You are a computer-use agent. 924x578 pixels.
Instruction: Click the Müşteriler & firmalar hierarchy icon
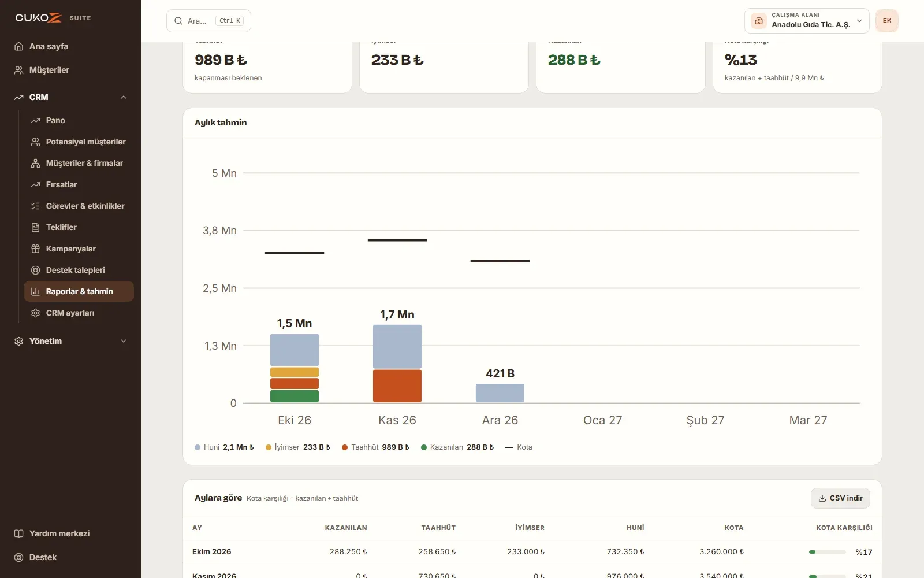click(35, 163)
